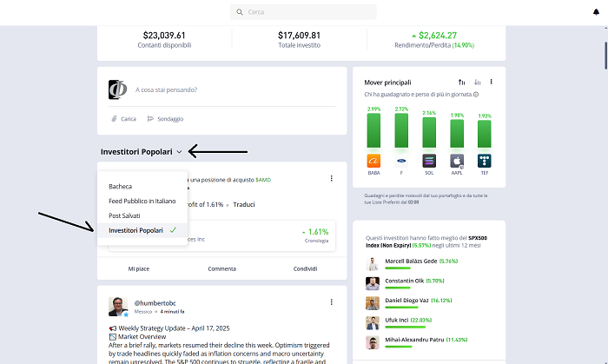Image resolution: width=608 pixels, height=364 pixels.
Task: Select Feed Pubblico in Italiano option
Action: (142, 202)
